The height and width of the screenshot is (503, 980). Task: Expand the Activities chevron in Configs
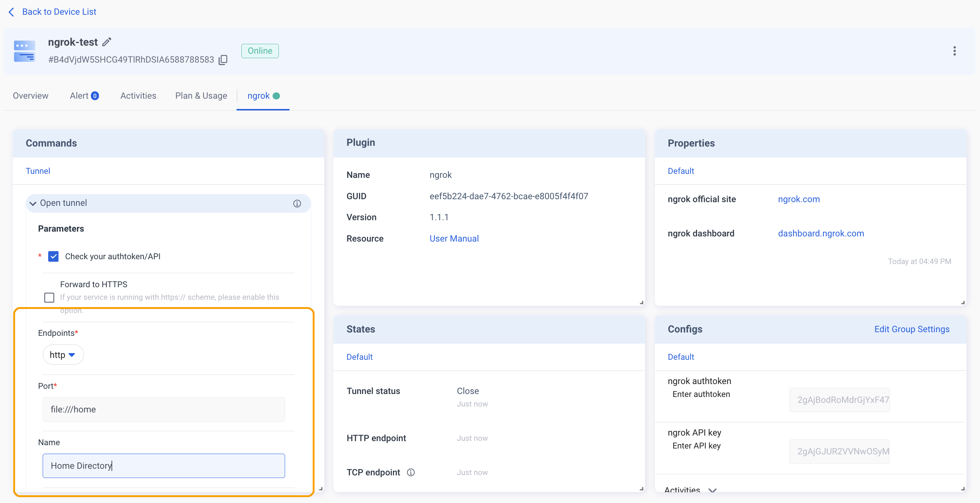coord(712,490)
